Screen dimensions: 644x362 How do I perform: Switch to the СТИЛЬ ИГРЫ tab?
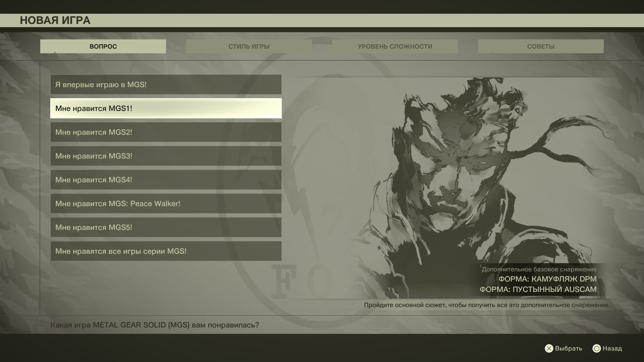[x=249, y=46]
